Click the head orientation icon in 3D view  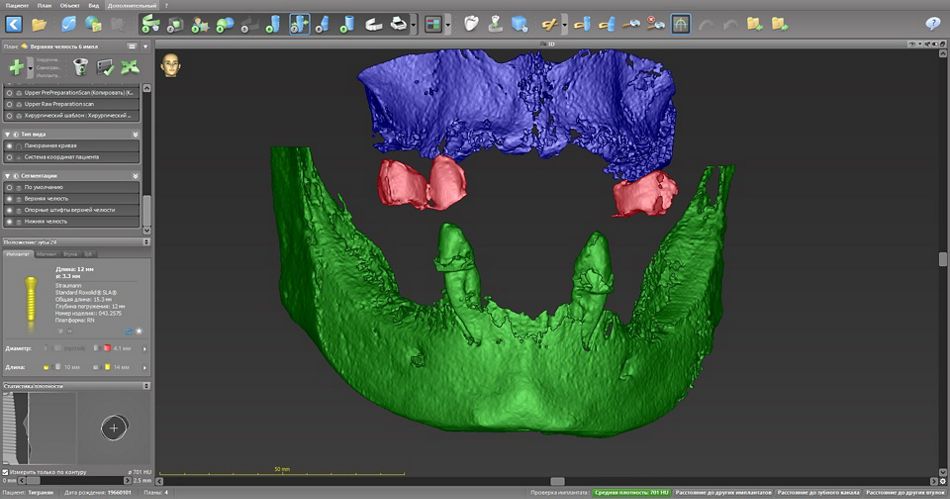point(171,65)
